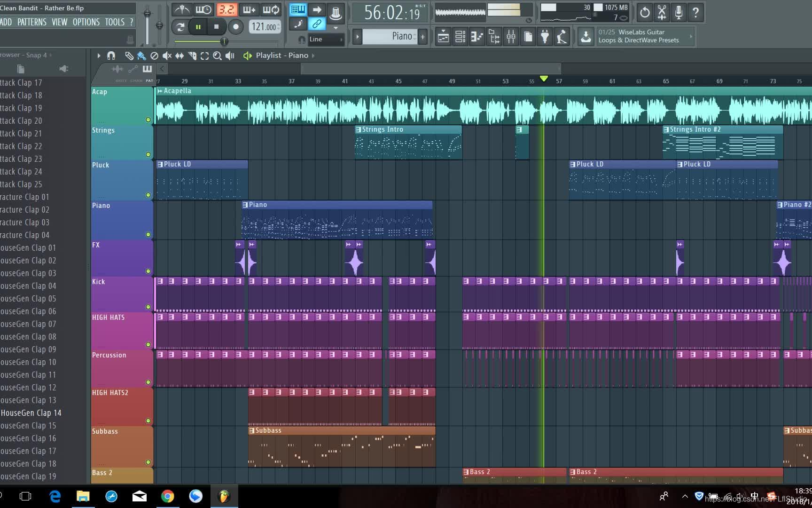
Task: Stop playback
Action: click(x=216, y=27)
